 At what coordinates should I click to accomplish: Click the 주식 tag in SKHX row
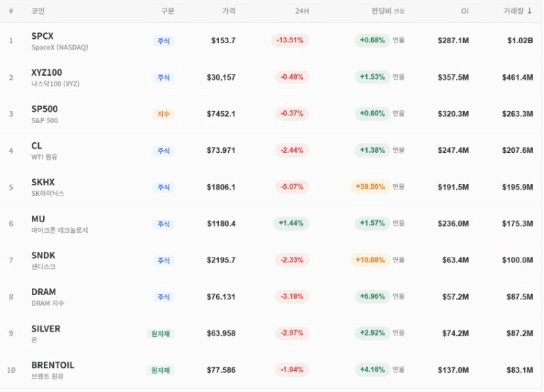(164, 188)
